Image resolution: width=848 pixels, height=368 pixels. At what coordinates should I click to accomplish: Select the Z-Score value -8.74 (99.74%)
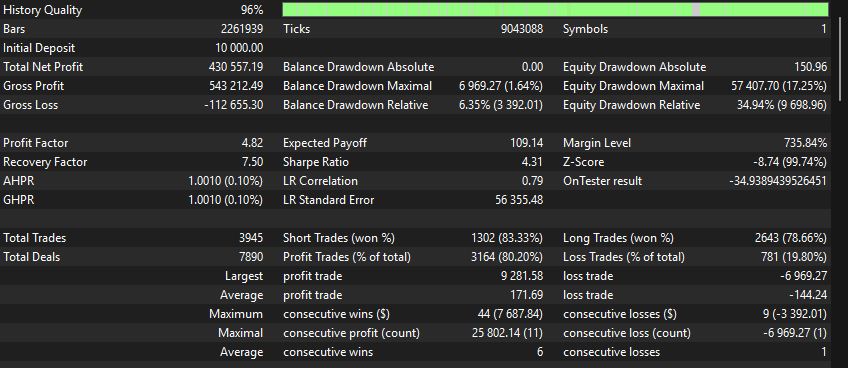pos(791,162)
